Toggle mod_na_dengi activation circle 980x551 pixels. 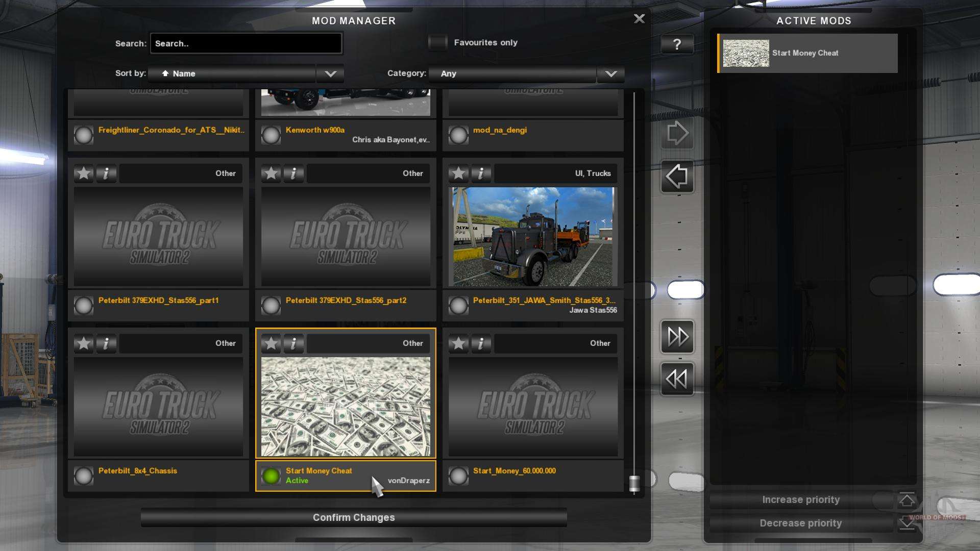point(458,135)
